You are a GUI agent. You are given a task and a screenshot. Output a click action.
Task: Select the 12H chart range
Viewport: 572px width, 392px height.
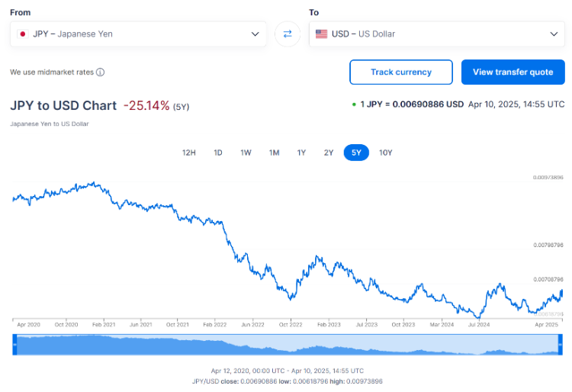[x=189, y=153]
